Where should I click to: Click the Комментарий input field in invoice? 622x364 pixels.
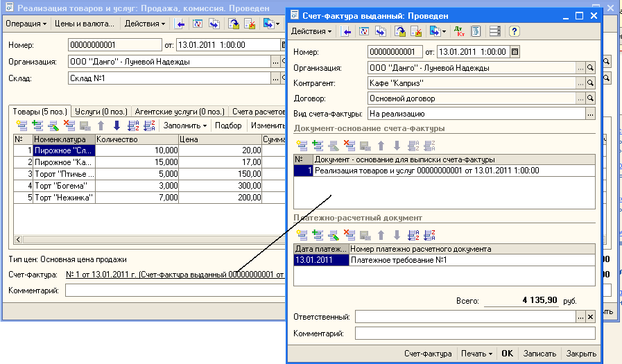[x=474, y=333]
